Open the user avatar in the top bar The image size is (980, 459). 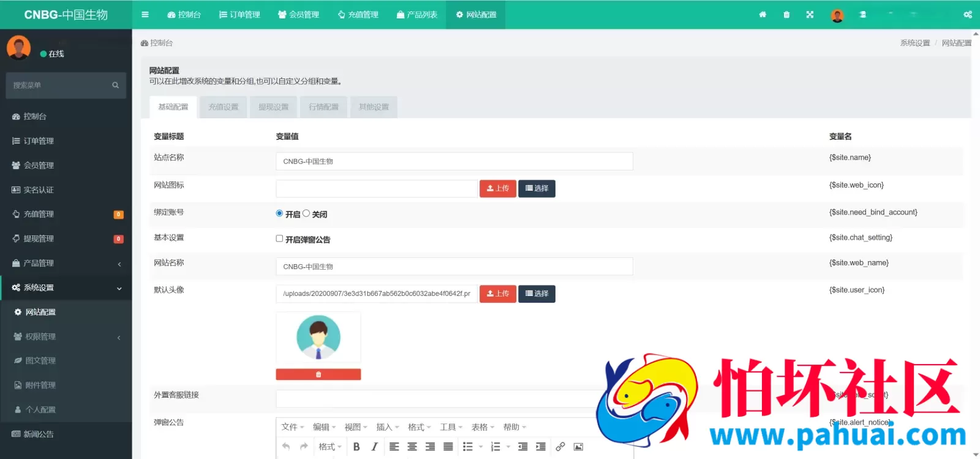(837, 15)
